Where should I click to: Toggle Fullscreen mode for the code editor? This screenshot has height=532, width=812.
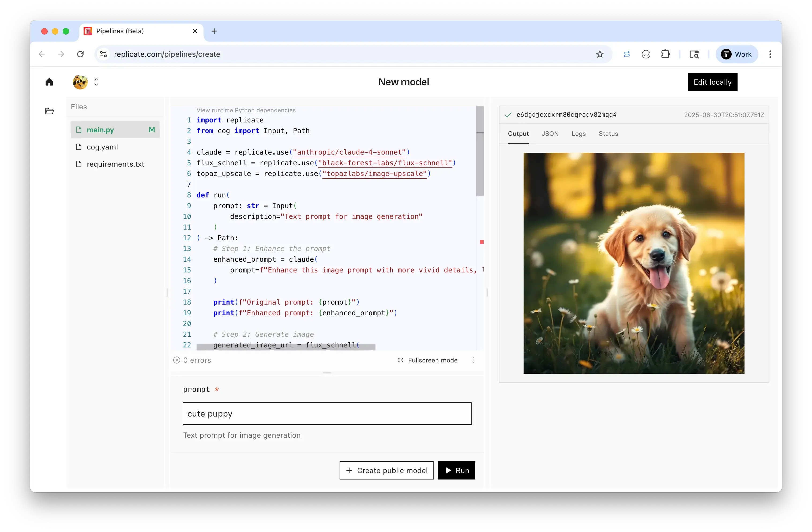coord(428,360)
